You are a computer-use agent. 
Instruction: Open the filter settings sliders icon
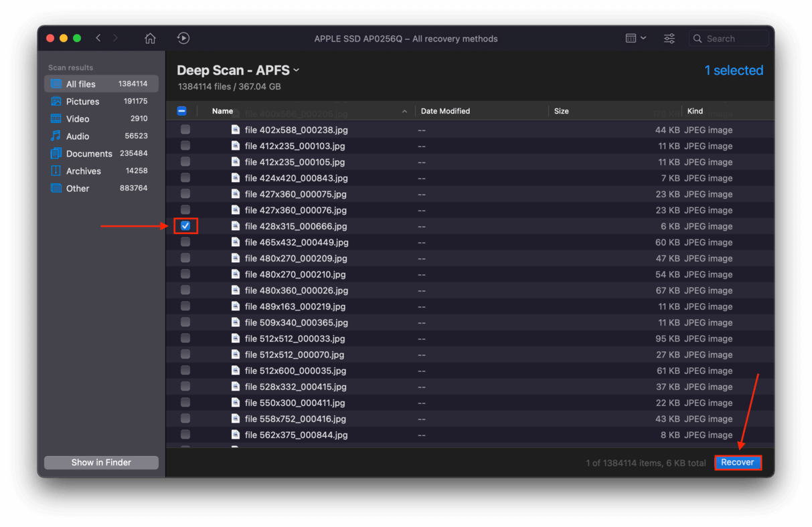click(x=669, y=39)
